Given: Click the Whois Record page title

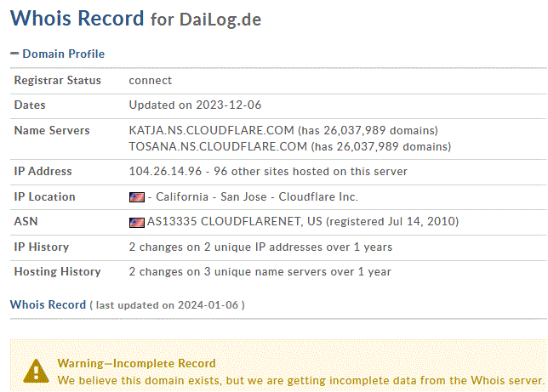Looking at the screenshot, I should click(x=77, y=18).
